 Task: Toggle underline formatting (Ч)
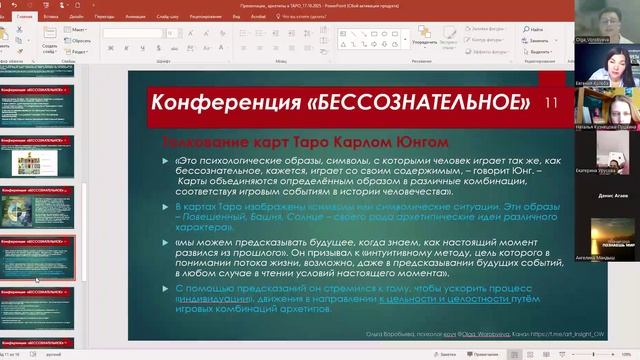142,48
